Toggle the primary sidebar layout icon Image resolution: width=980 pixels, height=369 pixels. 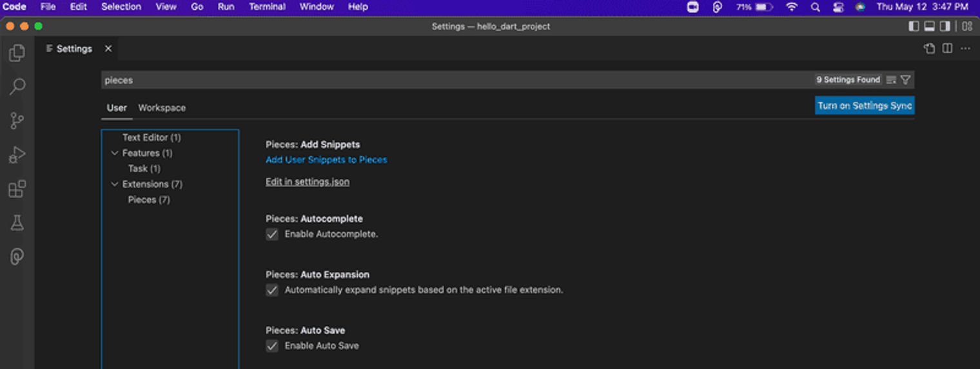[914, 26]
